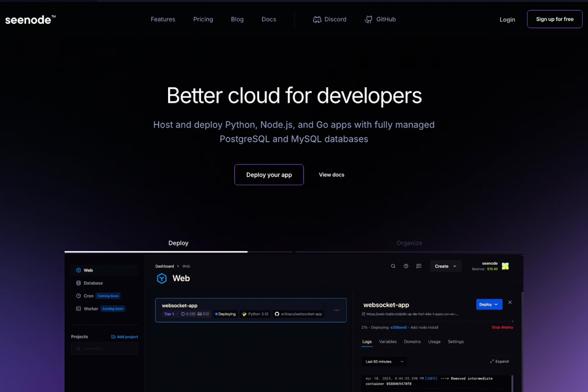Viewport: 588px width, 392px height.
Task: Click the dashboard search magnifier icon
Action: [x=393, y=266]
